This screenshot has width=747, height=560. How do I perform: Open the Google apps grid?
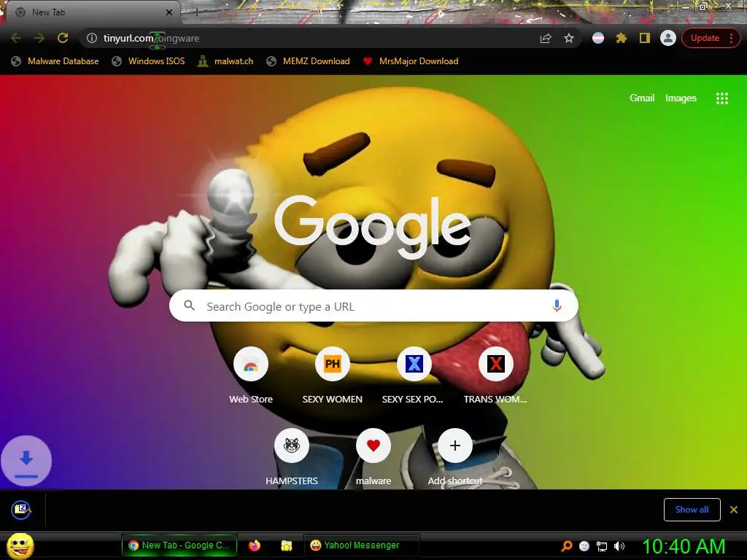click(721, 98)
